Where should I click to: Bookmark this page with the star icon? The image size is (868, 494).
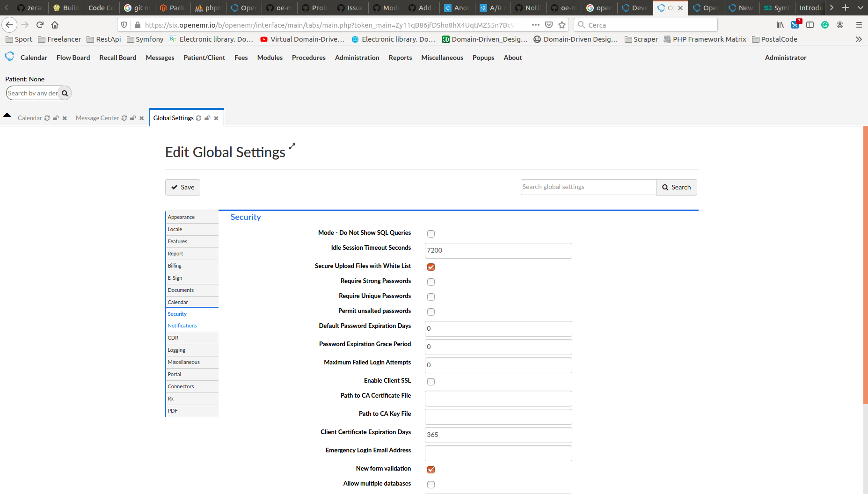pyautogui.click(x=562, y=25)
